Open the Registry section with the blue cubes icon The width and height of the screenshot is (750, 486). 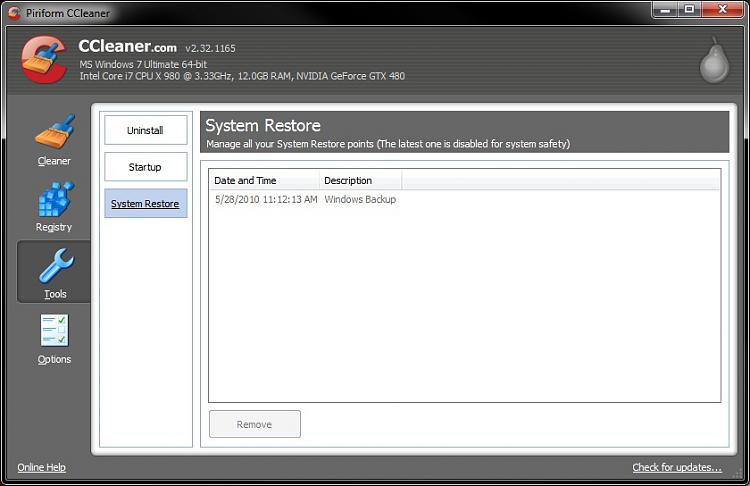(x=55, y=206)
